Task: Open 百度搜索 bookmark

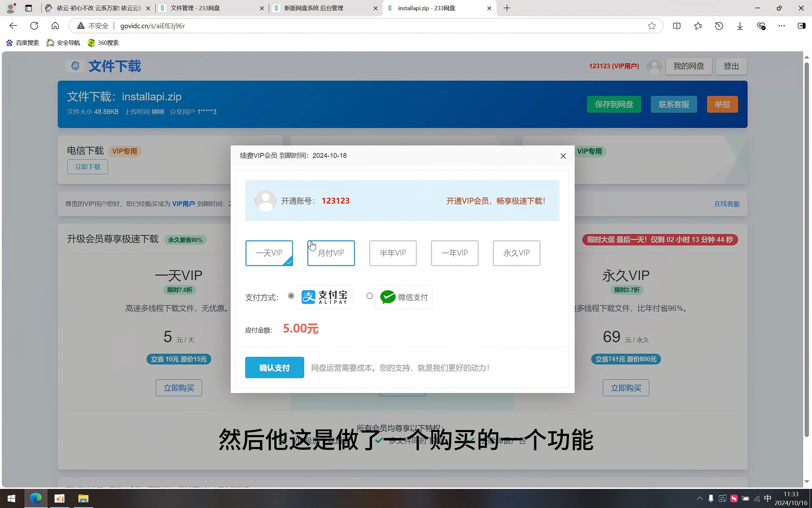Action: tap(23, 43)
